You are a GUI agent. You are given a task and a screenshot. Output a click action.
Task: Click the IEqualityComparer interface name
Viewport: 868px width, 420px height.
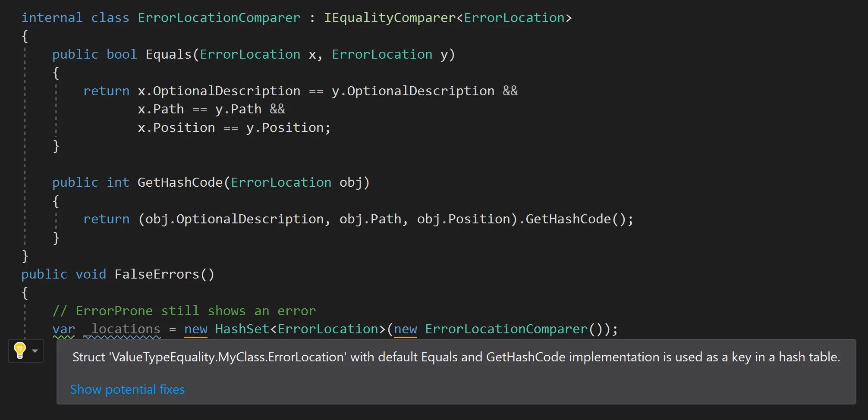pos(390,18)
